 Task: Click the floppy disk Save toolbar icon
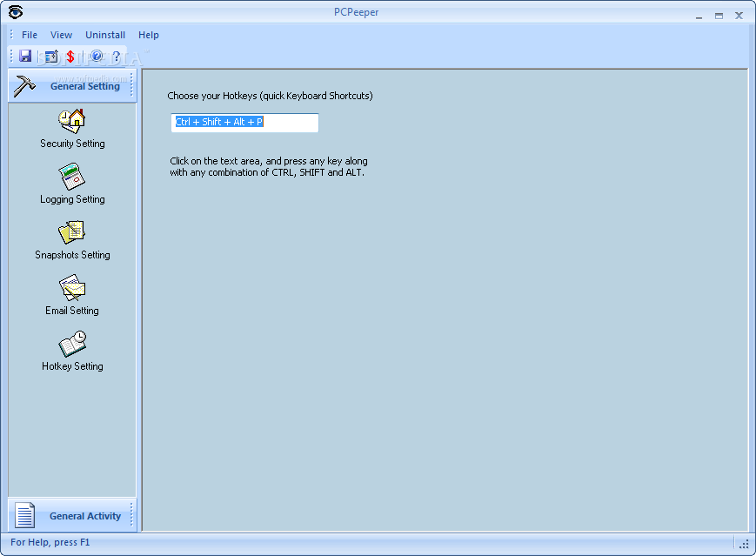pyautogui.click(x=25, y=56)
